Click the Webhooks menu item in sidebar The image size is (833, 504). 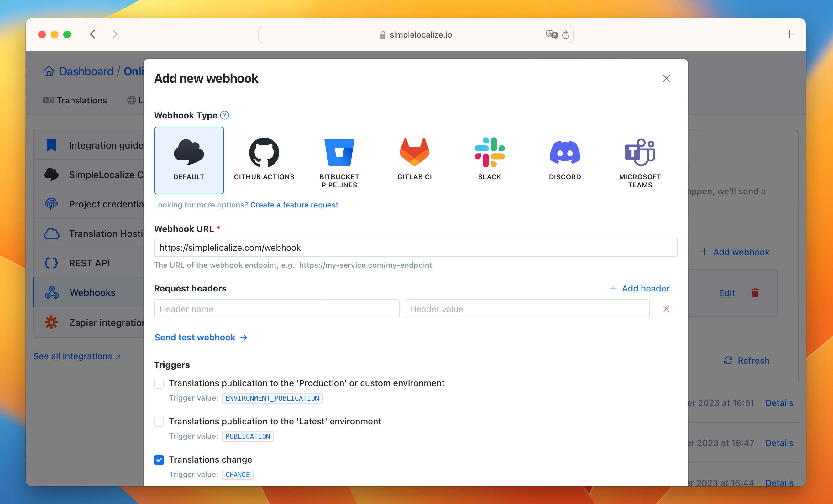(93, 293)
